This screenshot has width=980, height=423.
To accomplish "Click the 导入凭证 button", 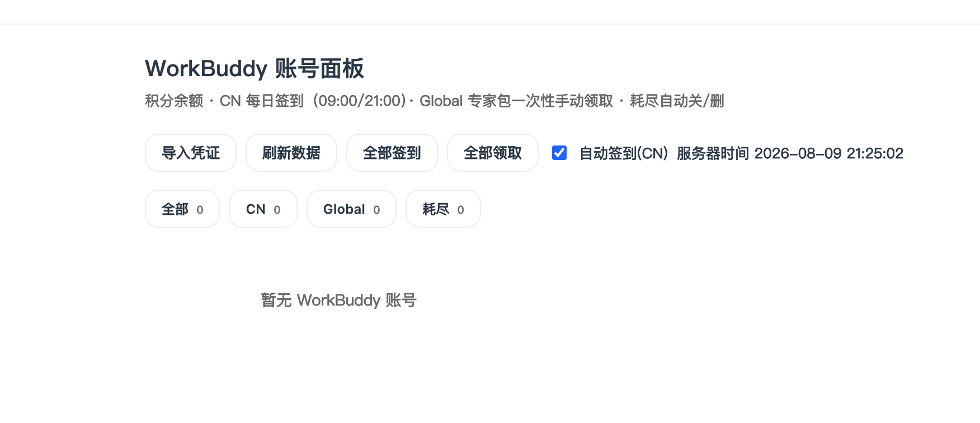I will pos(191,153).
